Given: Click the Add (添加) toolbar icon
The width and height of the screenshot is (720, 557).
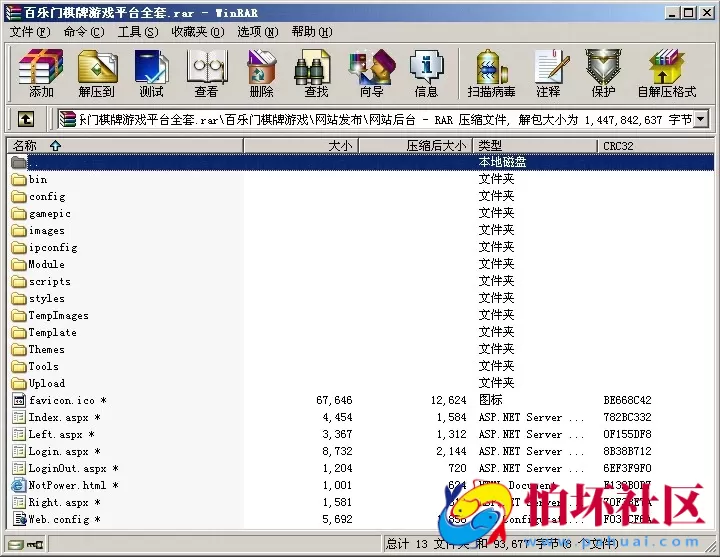Looking at the screenshot, I should (x=41, y=73).
